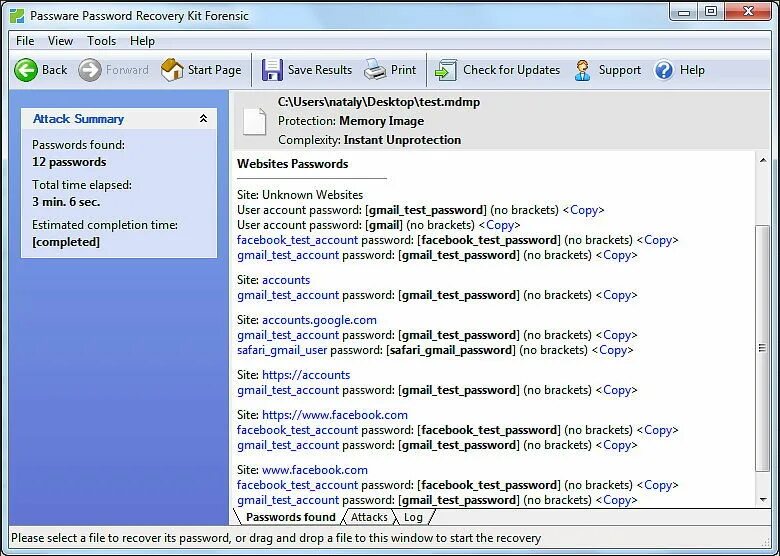
Task: Click the '3 min. 6 sec.' elapsed time
Action: (66, 202)
